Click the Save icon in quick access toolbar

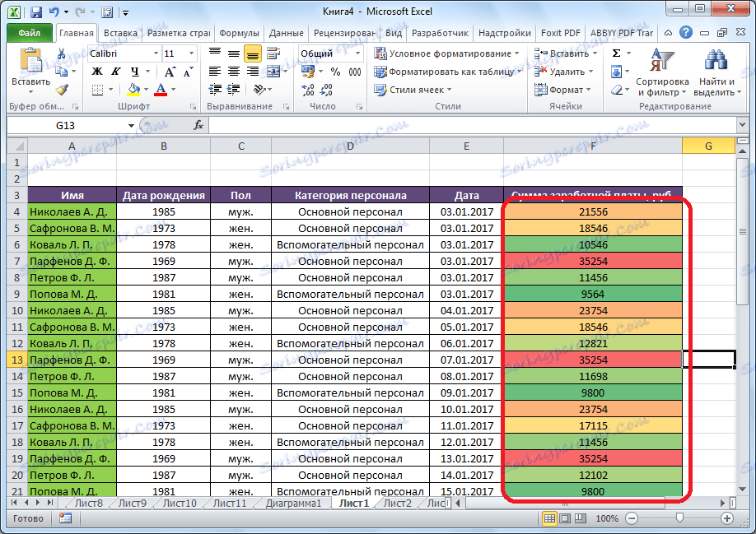click(35, 13)
